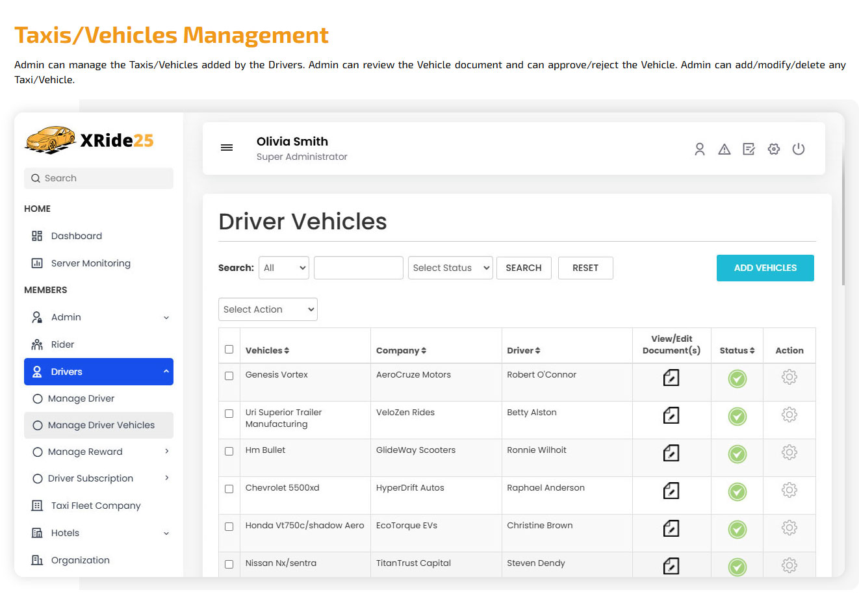Click the 'TitanTrust Capital' company cell

click(x=413, y=563)
